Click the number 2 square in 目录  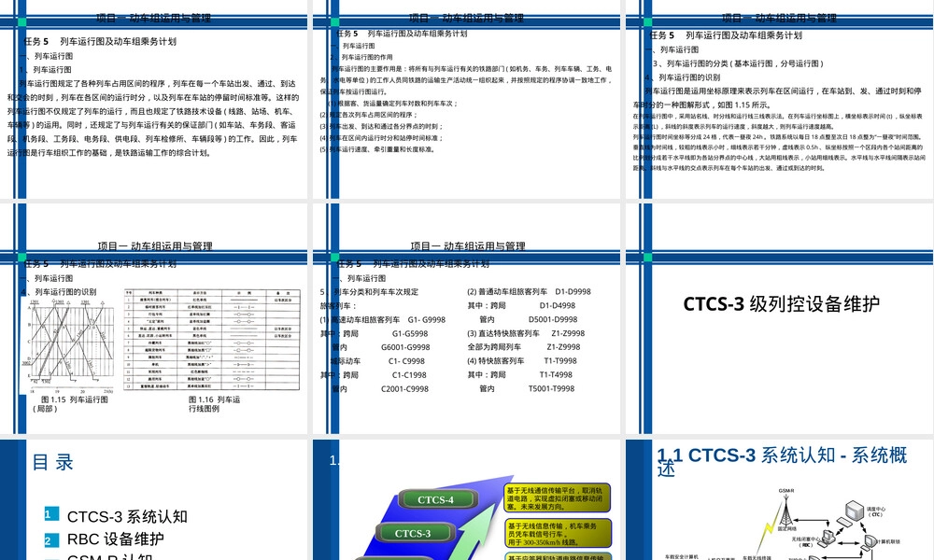pos(51,540)
